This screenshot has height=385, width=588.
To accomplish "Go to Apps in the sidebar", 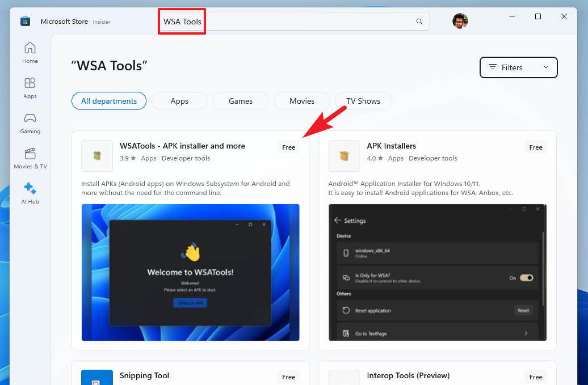I will pos(30,88).
